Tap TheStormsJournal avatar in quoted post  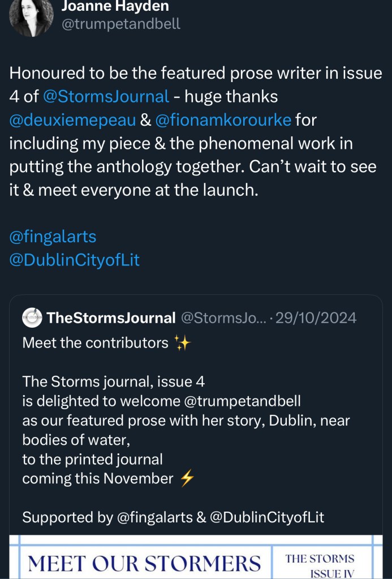[x=32, y=318]
